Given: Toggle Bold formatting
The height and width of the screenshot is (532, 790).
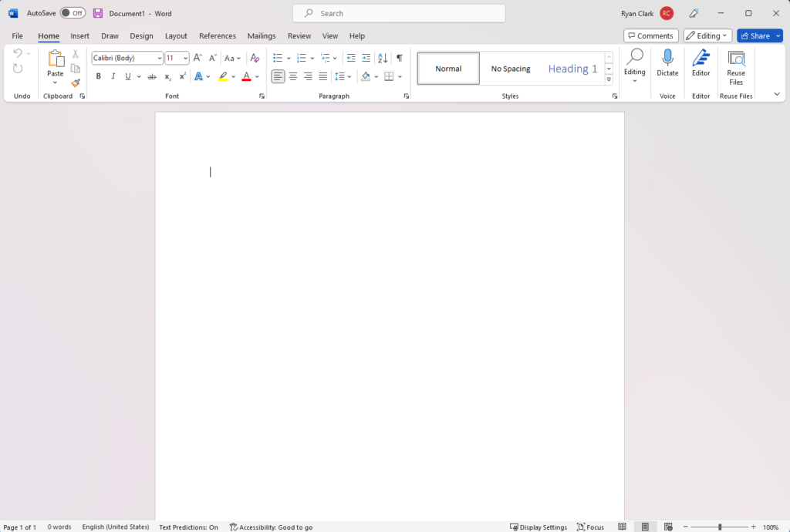Looking at the screenshot, I should [x=98, y=76].
